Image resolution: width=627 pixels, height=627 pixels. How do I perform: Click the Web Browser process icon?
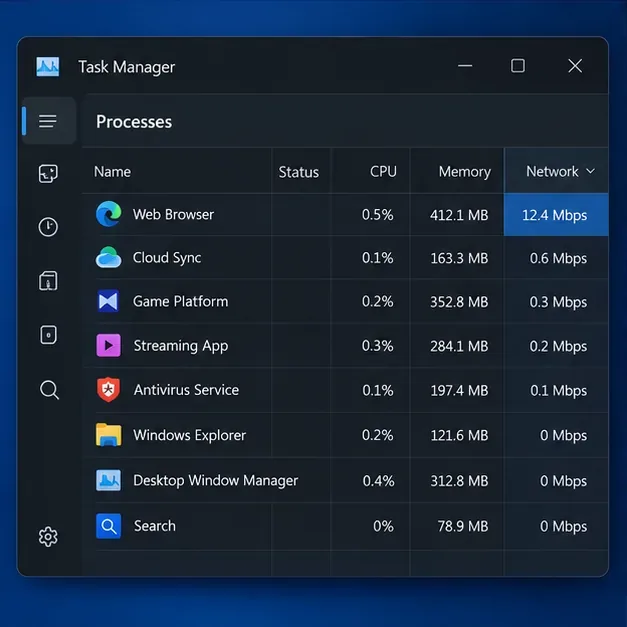[108, 214]
